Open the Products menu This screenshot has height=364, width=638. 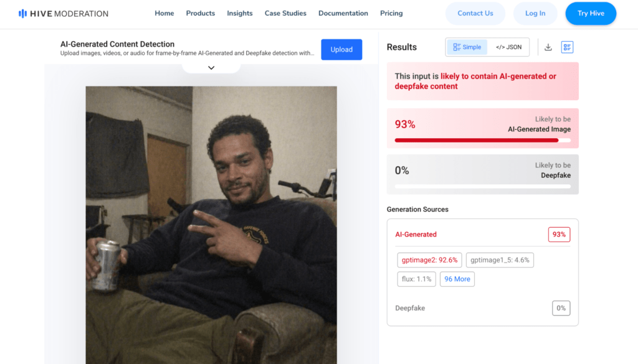pos(201,13)
